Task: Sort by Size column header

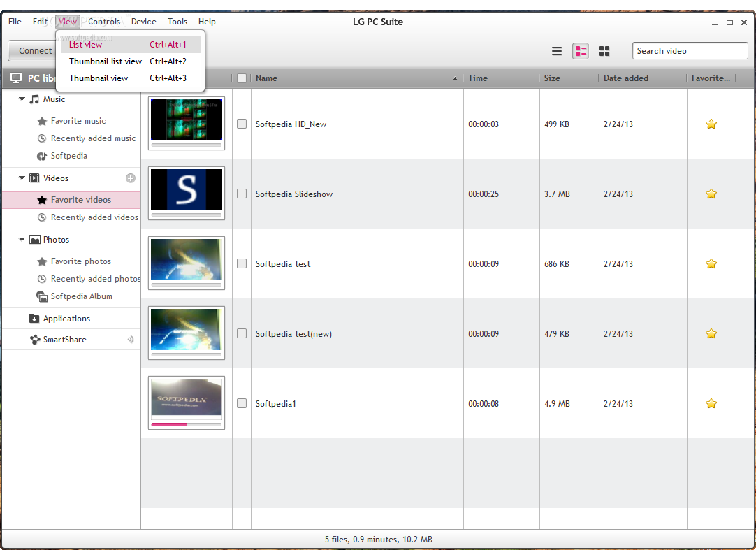Action: click(x=569, y=78)
